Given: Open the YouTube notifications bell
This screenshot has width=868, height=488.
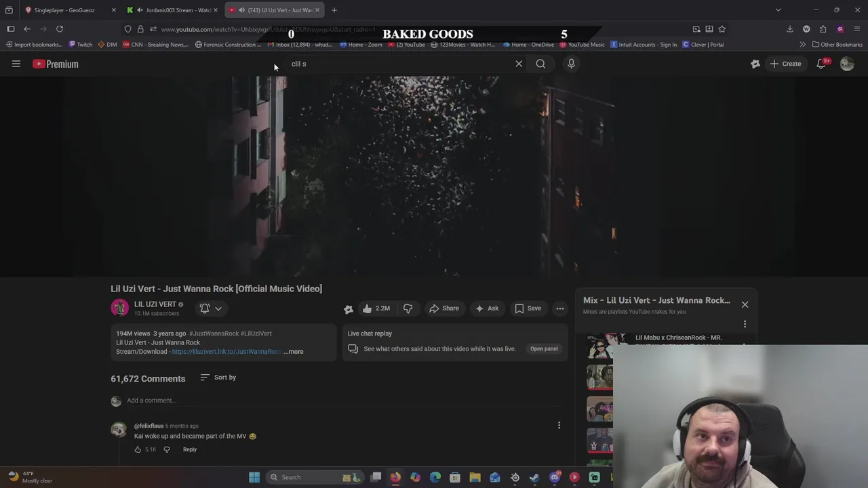Looking at the screenshot, I should pos(821,64).
